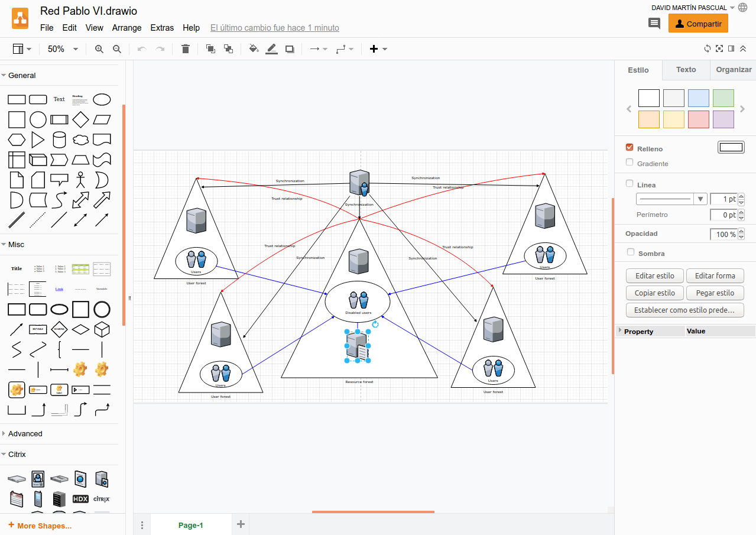Click the Editar estilo button
The height and width of the screenshot is (535, 756).
pos(654,275)
